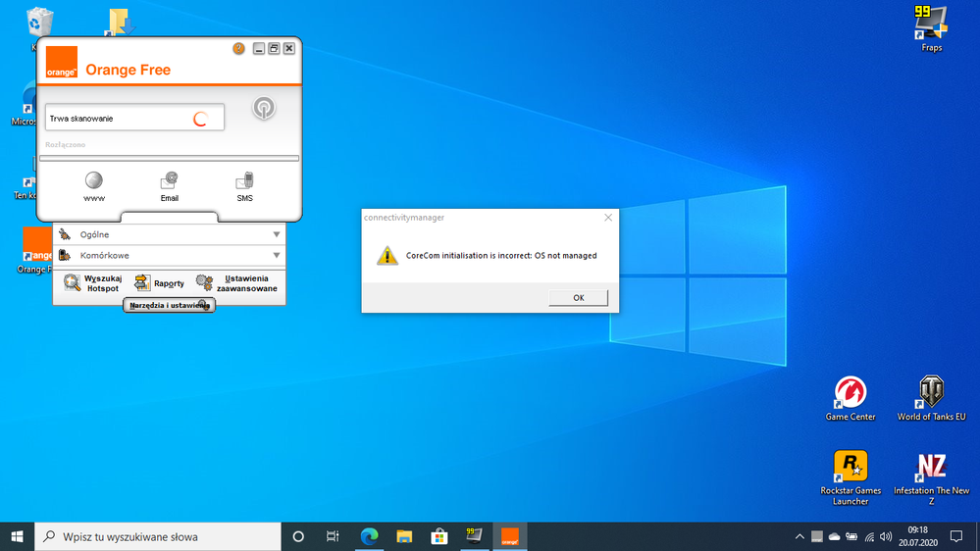Open the Windows Start menu

17,536
